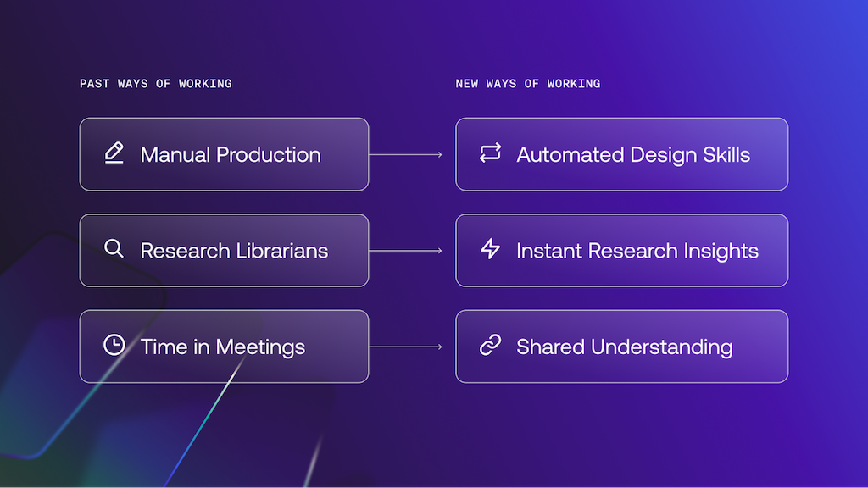Select the Automated Design Skills text
This screenshot has width=868, height=488.
(x=633, y=155)
